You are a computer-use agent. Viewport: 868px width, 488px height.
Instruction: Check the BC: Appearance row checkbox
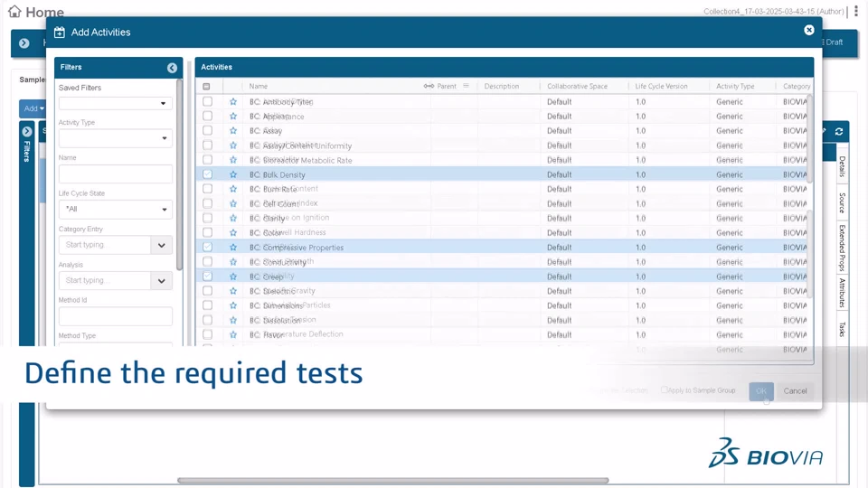pyautogui.click(x=208, y=116)
